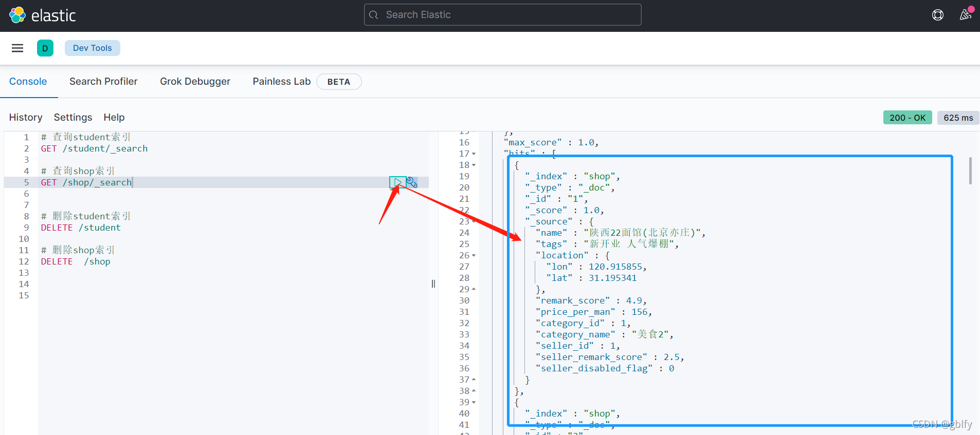Viewport: 980px width, 435px height.
Task: Click the "category_id" : 1 output line
Action: coord(583,323)
